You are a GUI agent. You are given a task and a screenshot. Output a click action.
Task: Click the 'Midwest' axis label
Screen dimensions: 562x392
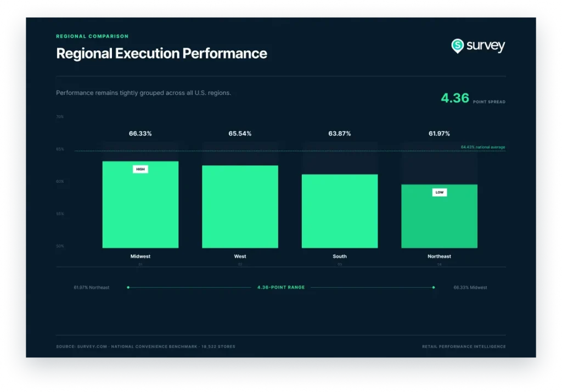click(x=140, y=256)
